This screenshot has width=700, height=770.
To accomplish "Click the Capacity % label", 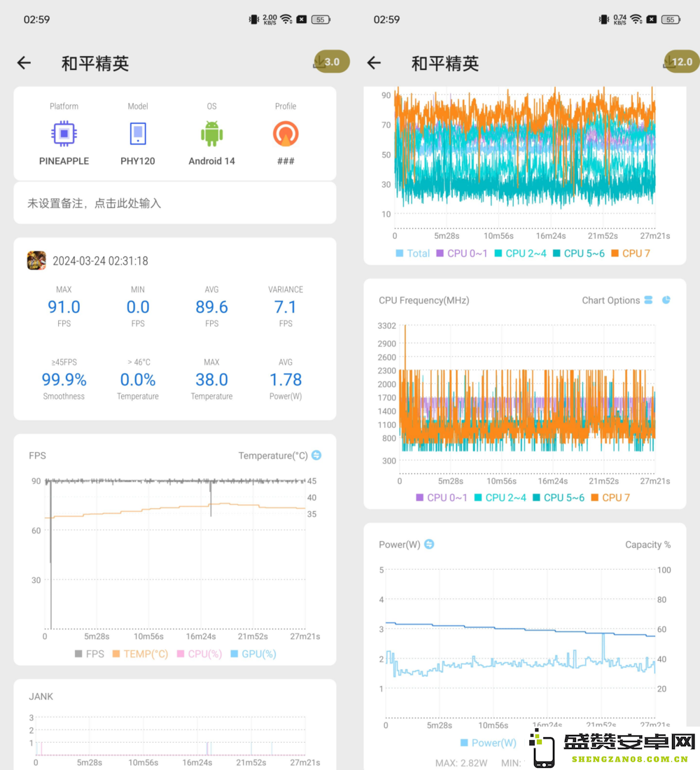I will point(648,545).
